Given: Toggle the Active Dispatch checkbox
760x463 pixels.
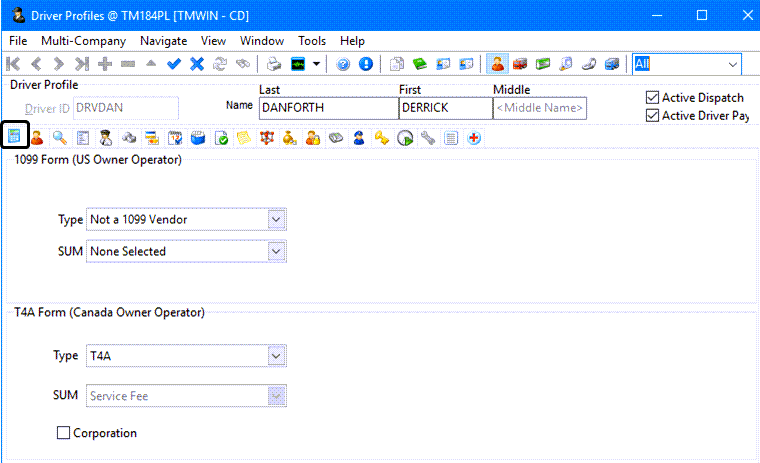Looking at the screenshot, I should (x=653, y=98).
